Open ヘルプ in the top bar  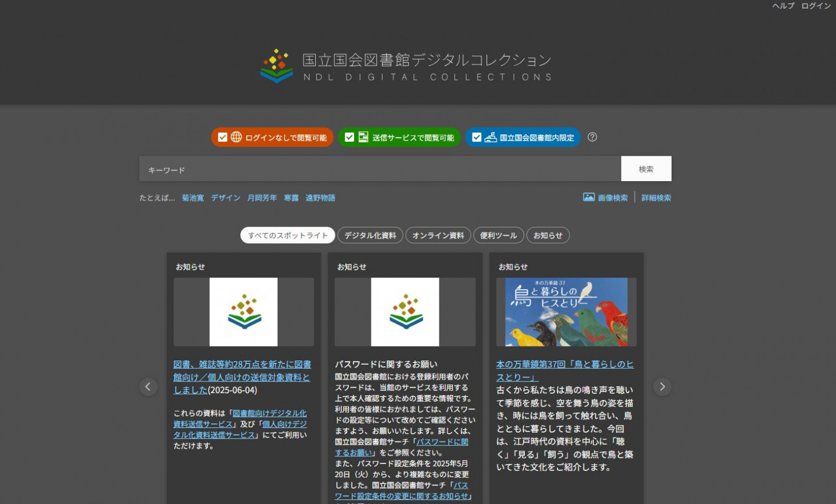(783, 6)
